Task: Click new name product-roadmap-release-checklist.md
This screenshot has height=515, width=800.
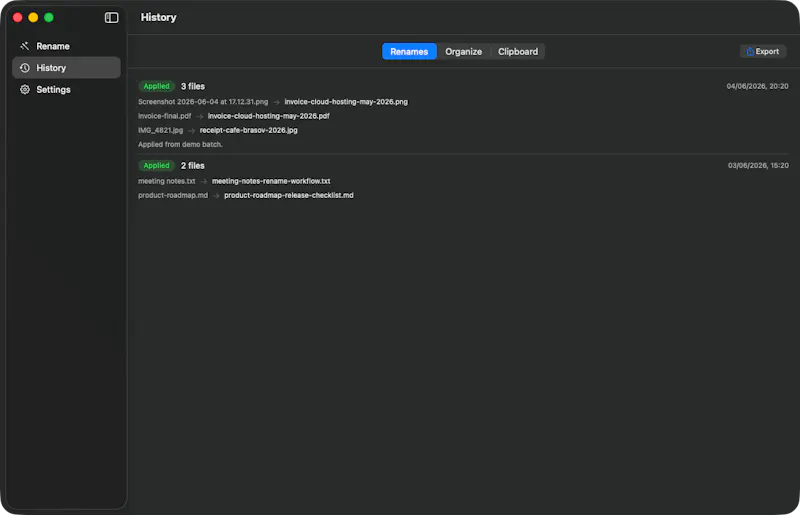Action: click(289, 195)
